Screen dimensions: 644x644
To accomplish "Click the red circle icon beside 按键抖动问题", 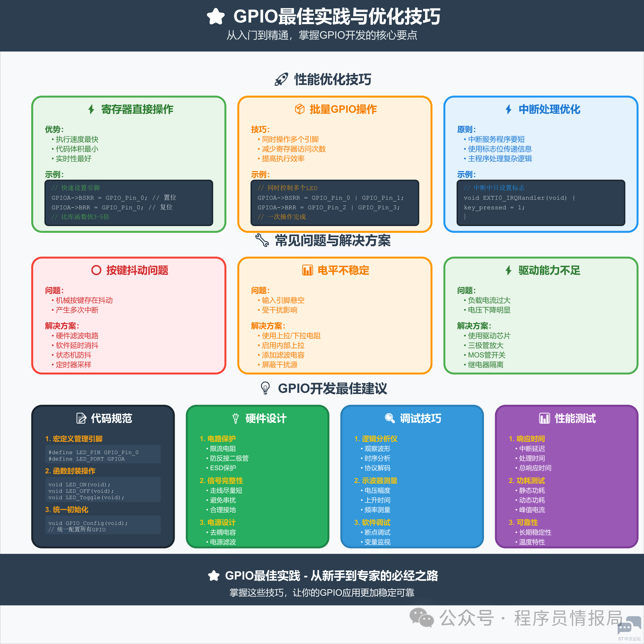I will tap(96, 270).
